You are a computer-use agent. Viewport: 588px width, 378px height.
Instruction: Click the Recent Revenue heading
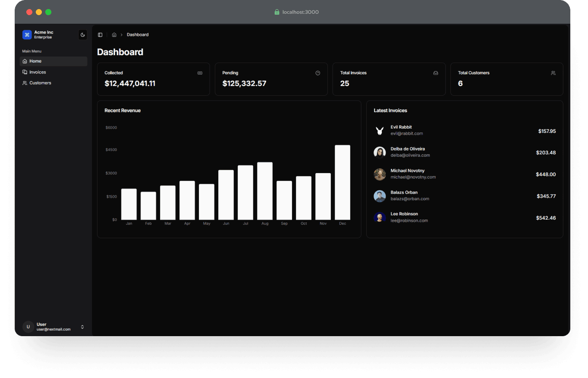123,110
